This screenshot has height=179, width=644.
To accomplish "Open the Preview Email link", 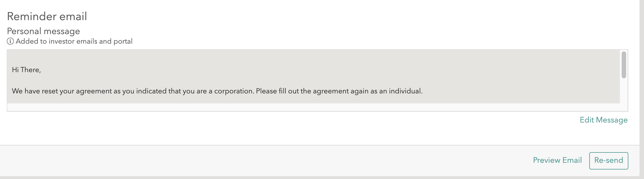I will point(557,160).
